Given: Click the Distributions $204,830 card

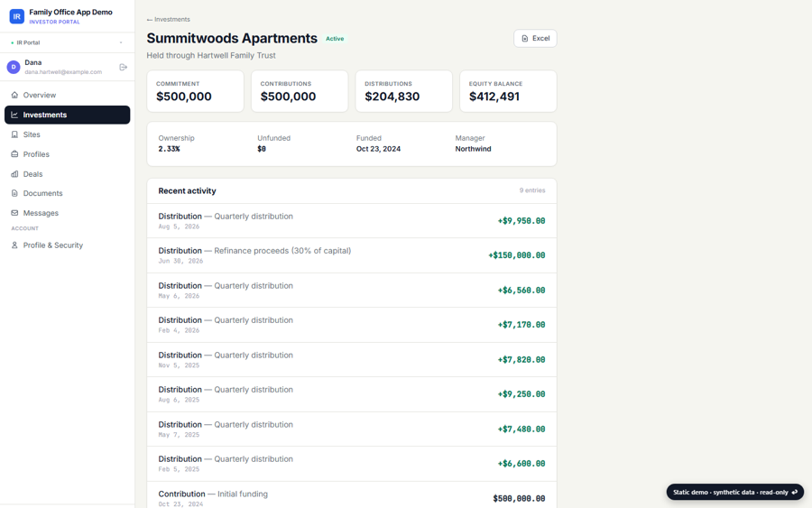Looking at the screenshot, I should (x=404, y=91).
